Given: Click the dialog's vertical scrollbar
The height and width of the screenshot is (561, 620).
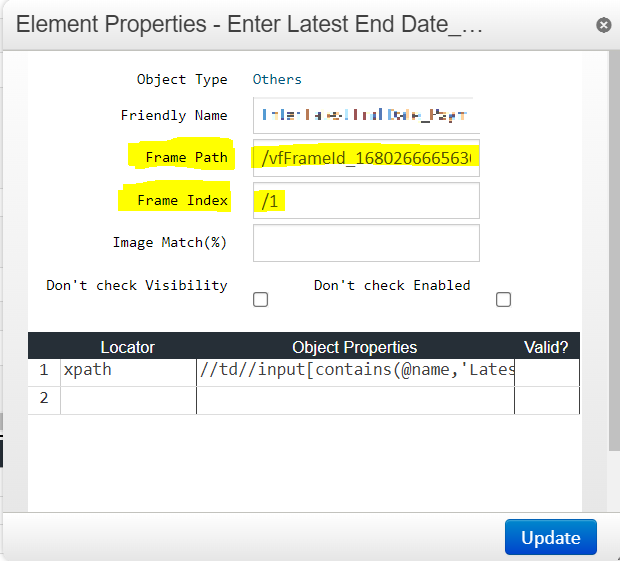Looking at the screenshot, I should [x=614, y=251].
